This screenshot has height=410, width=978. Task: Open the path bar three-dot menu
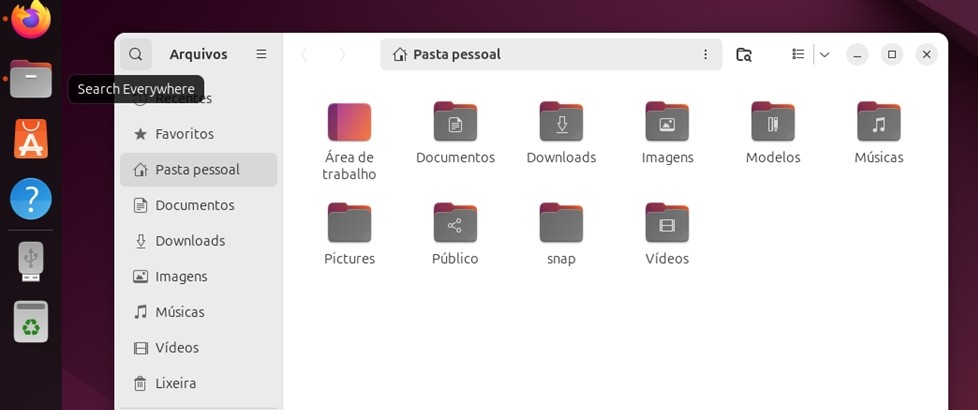pos(705,54)
